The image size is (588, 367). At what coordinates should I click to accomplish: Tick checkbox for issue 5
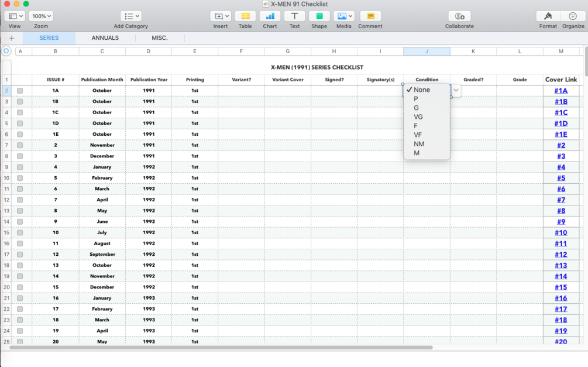(20, 178)
